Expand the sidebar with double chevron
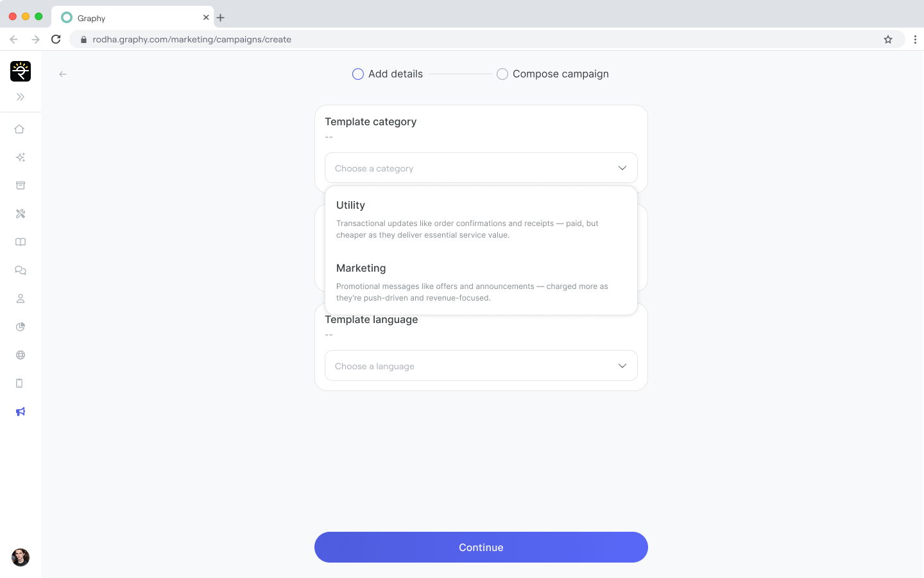Viewport: 924px width, 578px height. [x=20, y=97]
